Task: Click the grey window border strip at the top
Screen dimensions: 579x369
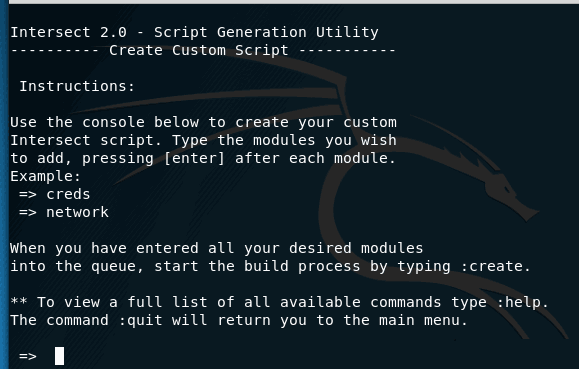Action: [294, 2]
